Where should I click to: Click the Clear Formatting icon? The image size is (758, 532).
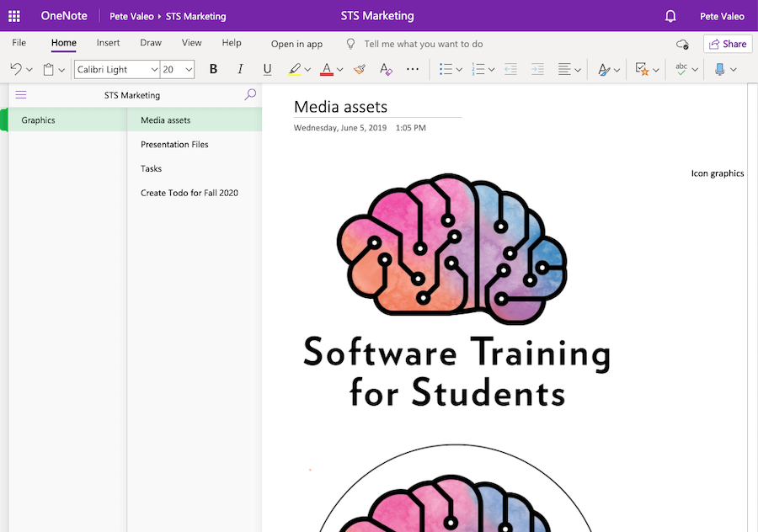tap(386, 69)
